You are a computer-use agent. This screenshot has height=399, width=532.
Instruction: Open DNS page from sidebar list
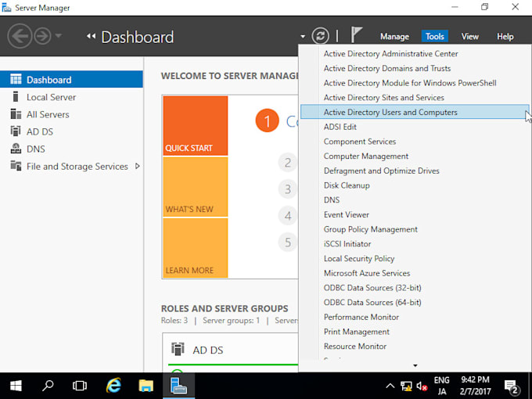36,149
